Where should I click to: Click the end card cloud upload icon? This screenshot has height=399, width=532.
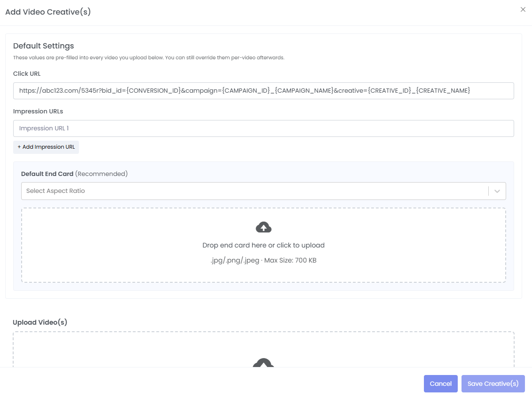coord(264,228)
